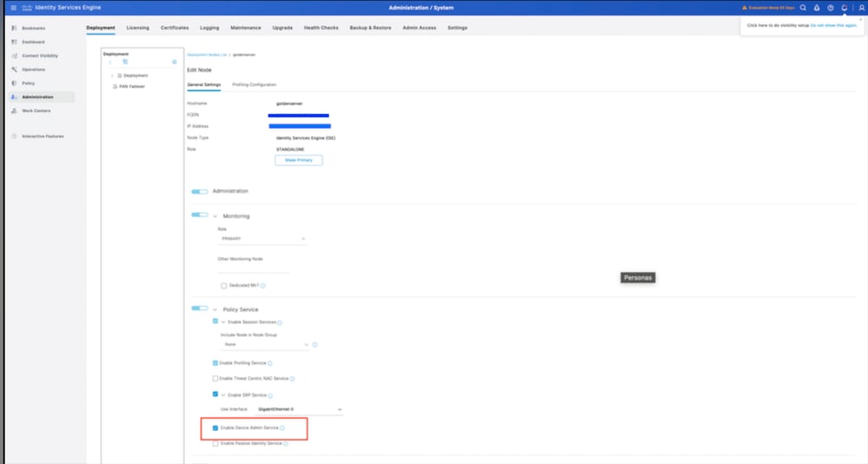Expand Deployment tree node arrow
Viewport: 868px width, 464px height.
pos(112,76)
